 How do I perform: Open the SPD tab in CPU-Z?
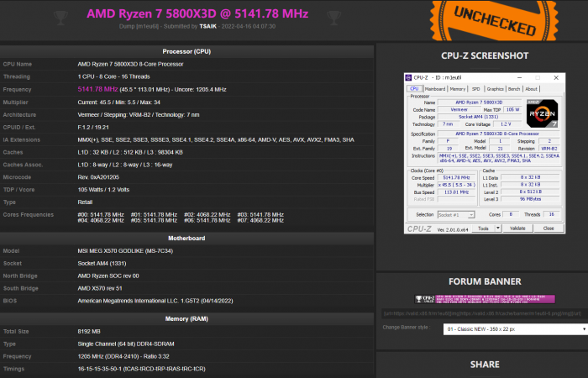(x=475, y=88)
